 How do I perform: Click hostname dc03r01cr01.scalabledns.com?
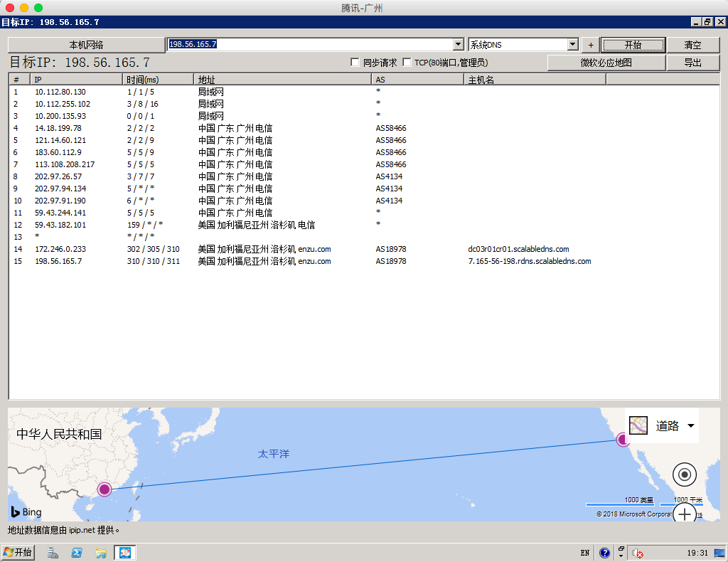[x=518, y=249]
